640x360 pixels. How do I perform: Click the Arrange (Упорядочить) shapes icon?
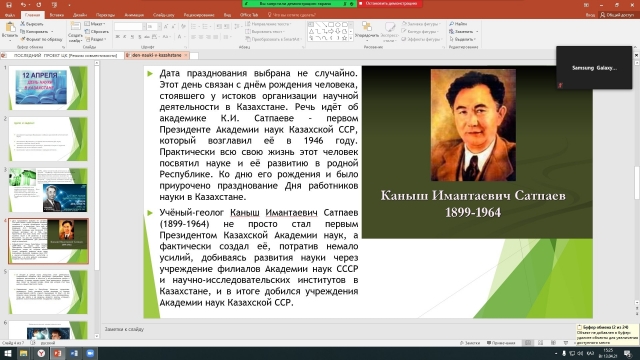point(367,27)
